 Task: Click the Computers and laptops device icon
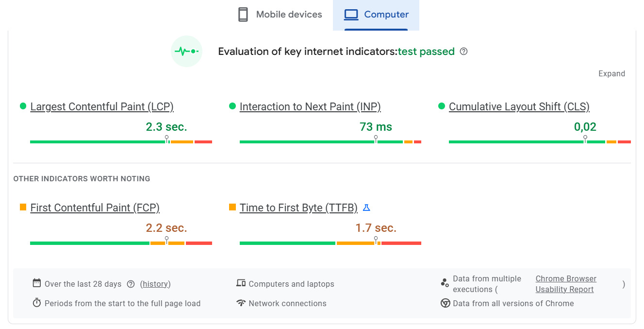[241, 283]
